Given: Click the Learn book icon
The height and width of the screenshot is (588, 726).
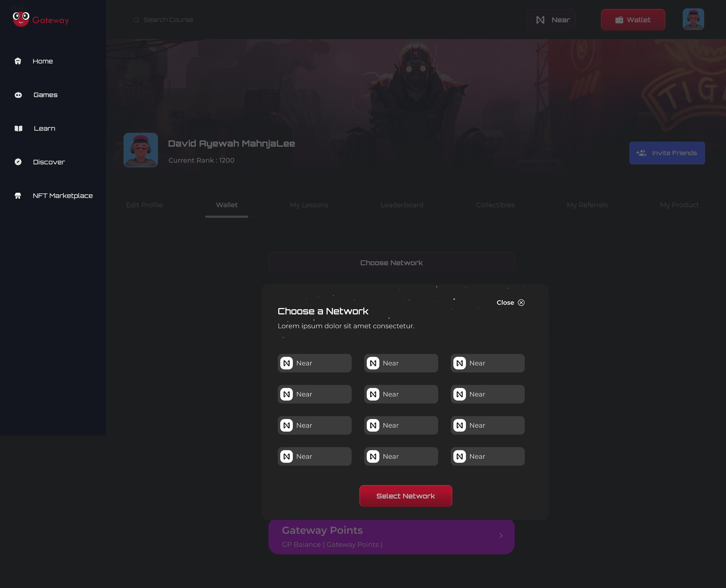Looking at the screenshot, I should 18,128.
